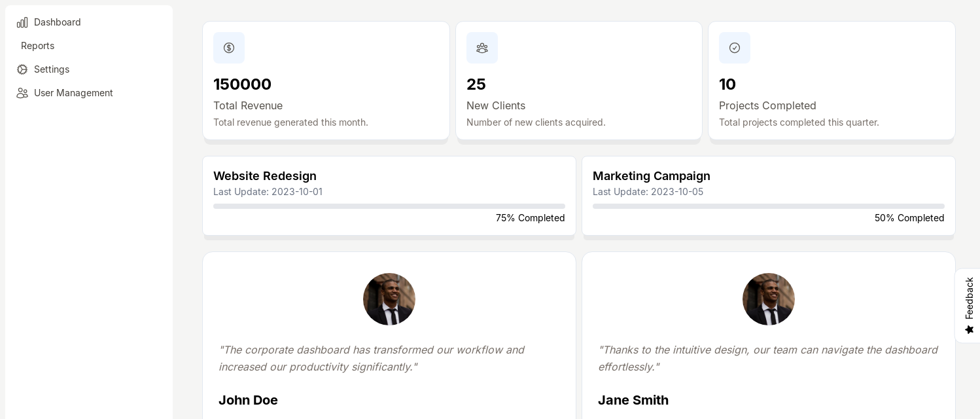Viewport: 980px width, 419px height.
Task: Click the Marketing Campaign project title
Action: point(651,176)
